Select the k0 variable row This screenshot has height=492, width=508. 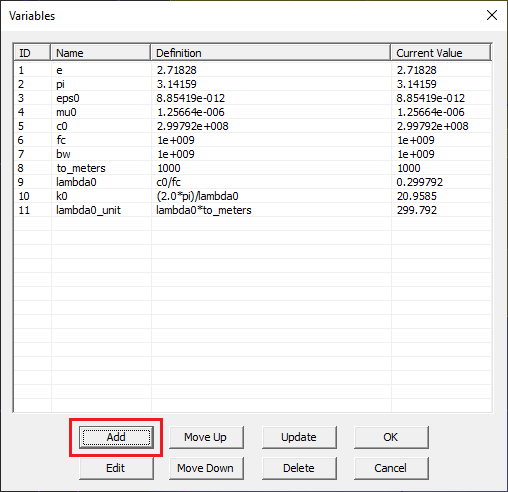point(253,196)
